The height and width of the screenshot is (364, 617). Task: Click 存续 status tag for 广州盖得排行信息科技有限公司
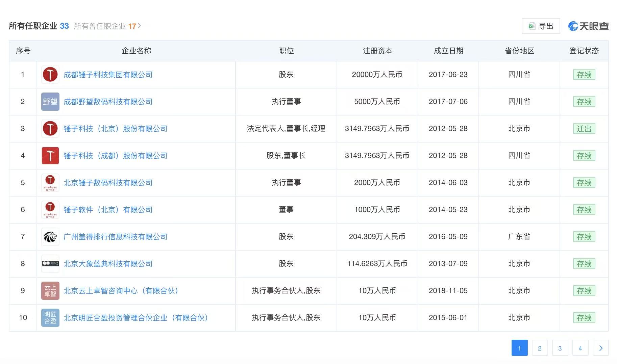pos(584,237)
